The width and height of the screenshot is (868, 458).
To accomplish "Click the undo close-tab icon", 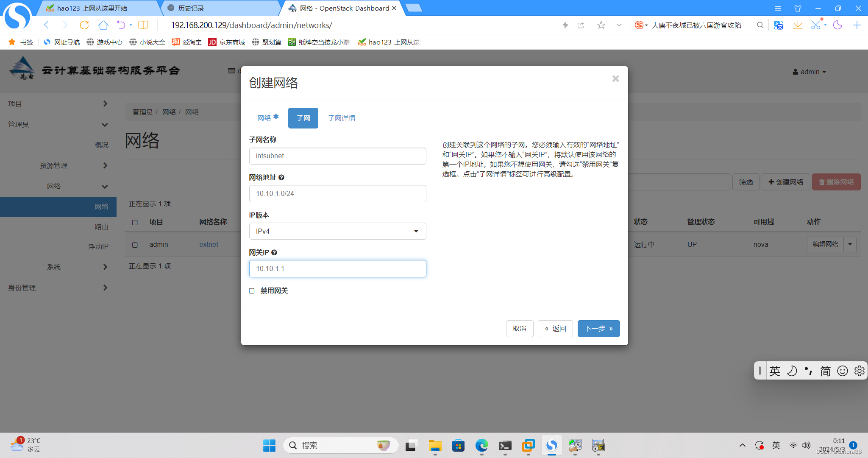I will [x=121, y=25].
